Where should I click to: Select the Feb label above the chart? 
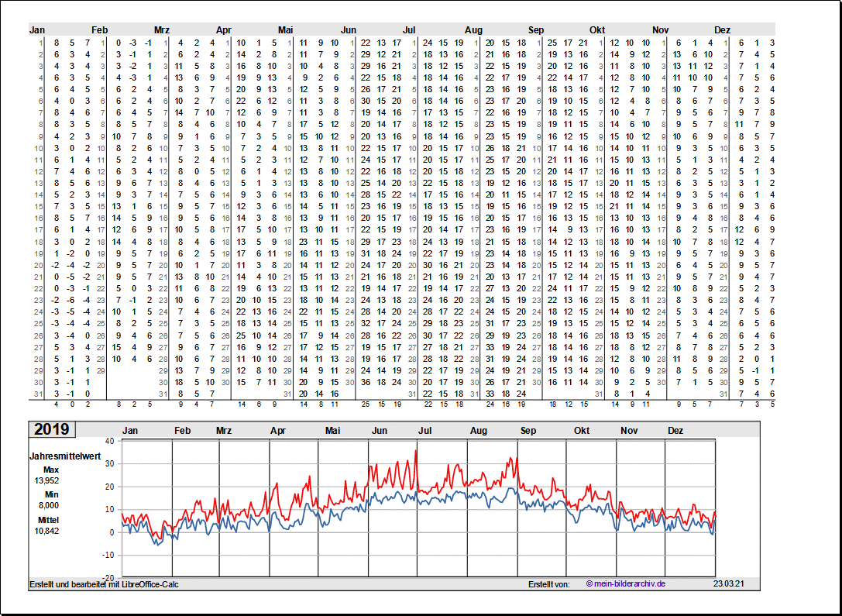[x=183, y=430]
